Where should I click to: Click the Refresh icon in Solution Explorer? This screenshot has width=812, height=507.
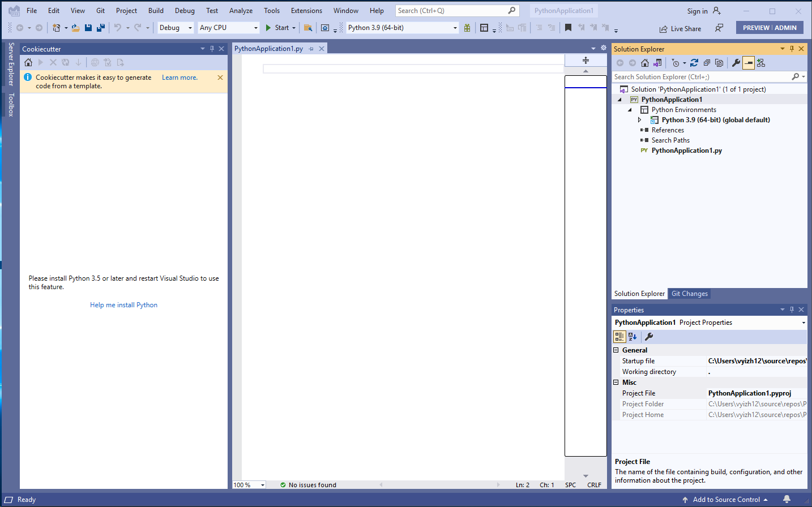695,62
